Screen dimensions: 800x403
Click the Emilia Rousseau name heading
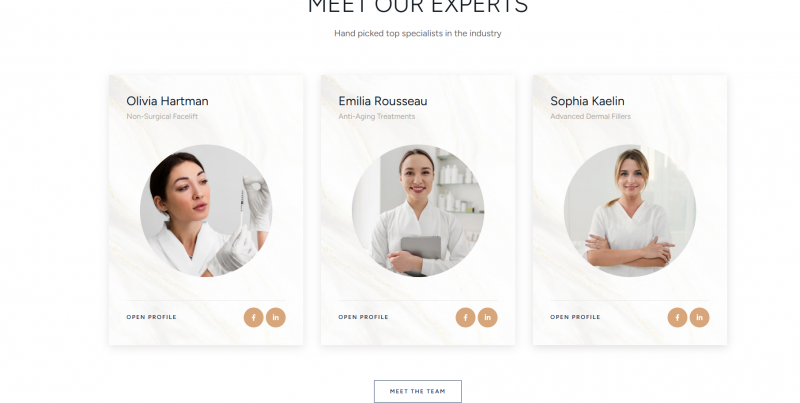pos(383,101)
